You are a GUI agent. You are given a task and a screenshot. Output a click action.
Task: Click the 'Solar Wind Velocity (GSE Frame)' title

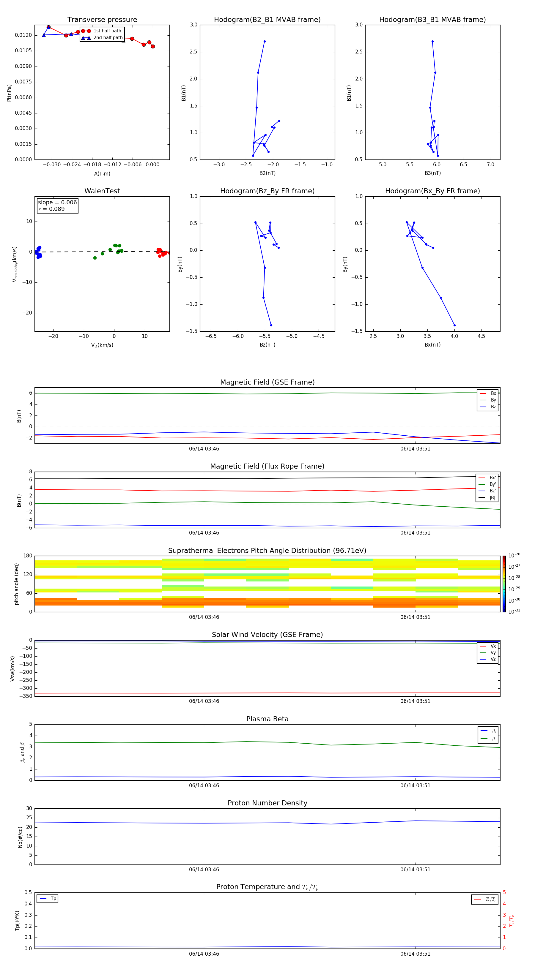(x=267, y=635)
